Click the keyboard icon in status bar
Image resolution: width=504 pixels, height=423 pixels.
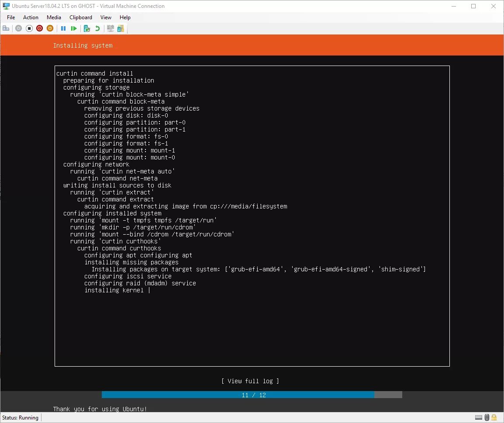tap(478, 417)
